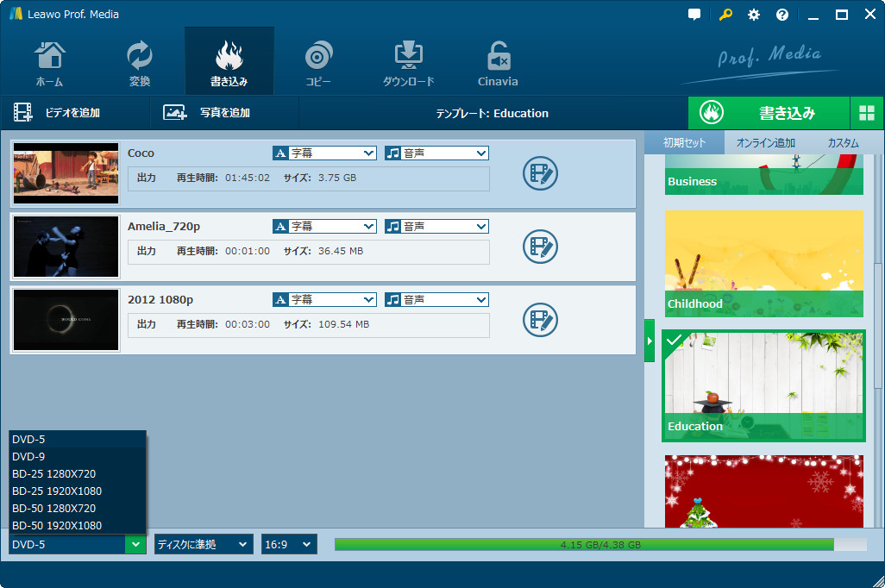The height and width of the screenshot is (588, 885).
Task: Select DVD-9 from the disc type list
Action: (x=78, y=456)
